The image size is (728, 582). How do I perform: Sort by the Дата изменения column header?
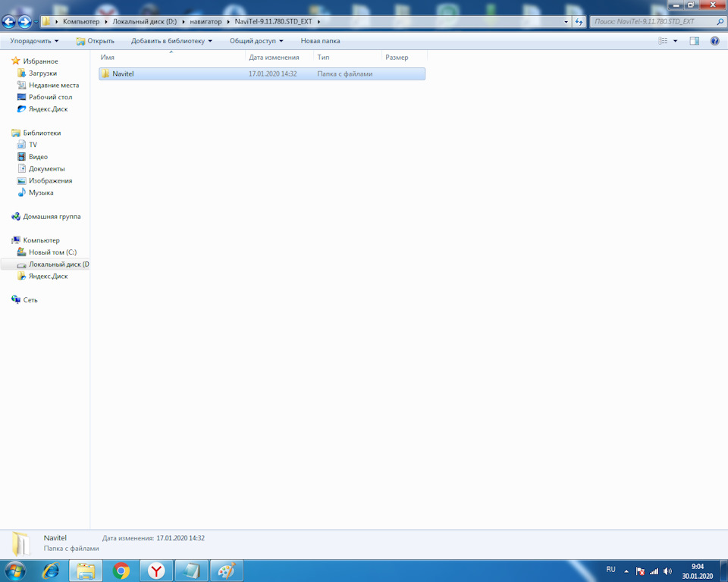pos(279,57)
